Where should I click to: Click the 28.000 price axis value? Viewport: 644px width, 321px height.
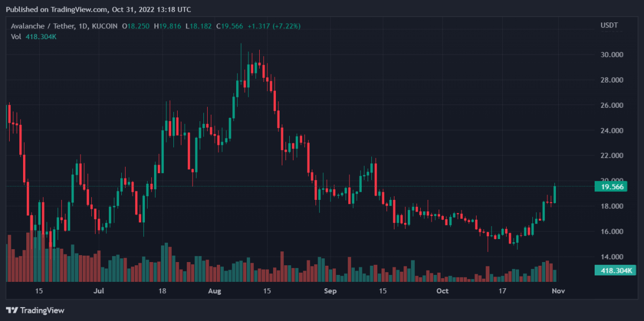tap(611, 80)
